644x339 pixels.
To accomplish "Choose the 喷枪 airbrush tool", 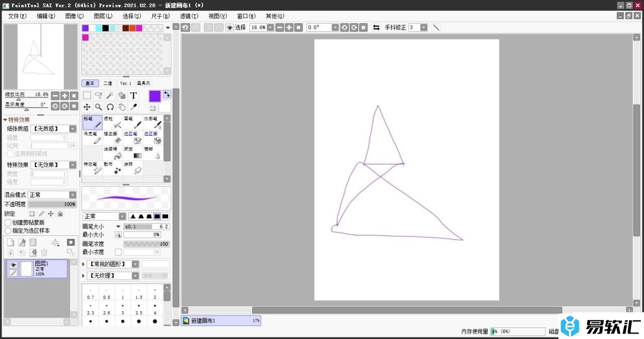I will 113,123.
